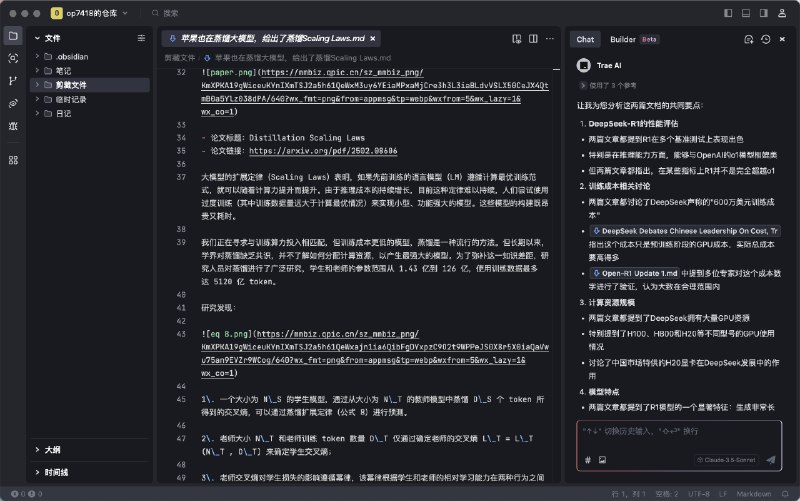Click the 剪藏文件 breadcrumb segment
This screenshot has width=800, height=501.
click(180, 58)
